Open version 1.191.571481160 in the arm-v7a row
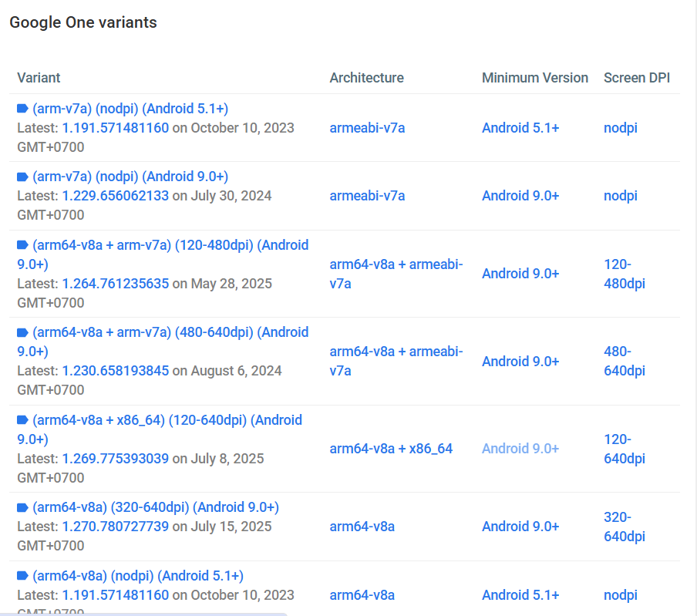Image resolution: width=697 pixels, height=616 pixels. 116,128
